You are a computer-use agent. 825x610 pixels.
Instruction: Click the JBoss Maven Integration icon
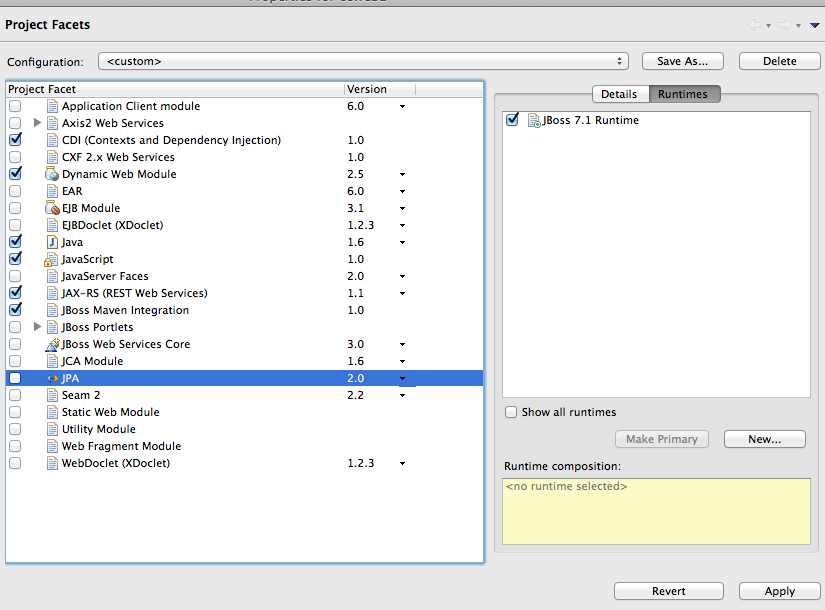[52, 310]
